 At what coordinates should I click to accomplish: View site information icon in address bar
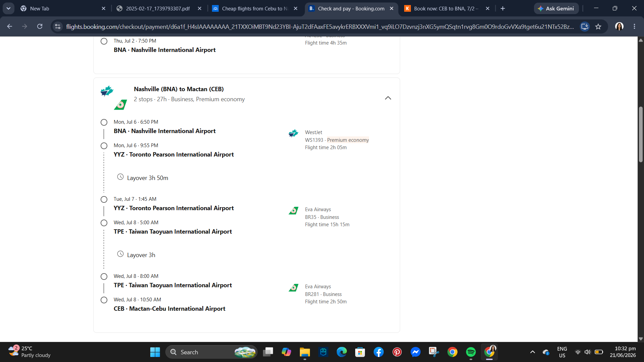pos(58,26)
